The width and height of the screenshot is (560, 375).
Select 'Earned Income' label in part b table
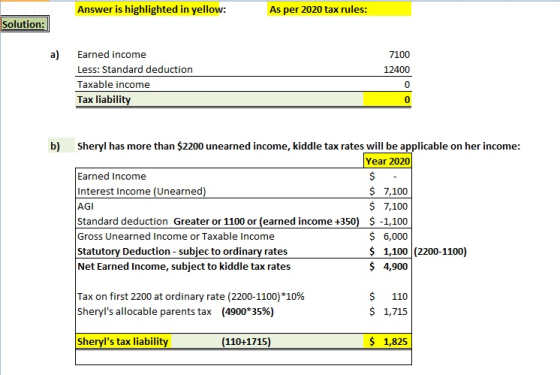point(111,176)
